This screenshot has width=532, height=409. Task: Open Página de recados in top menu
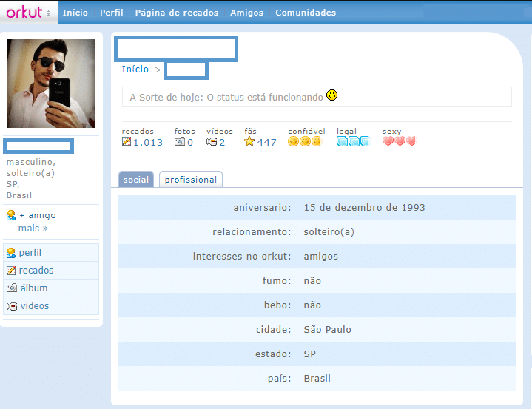pyautogui.click(x=176, y=13)
